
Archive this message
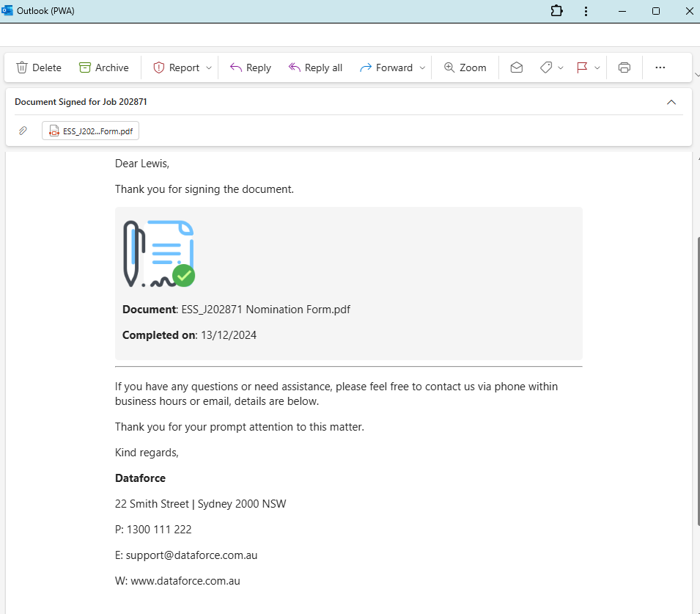point(103,67)
